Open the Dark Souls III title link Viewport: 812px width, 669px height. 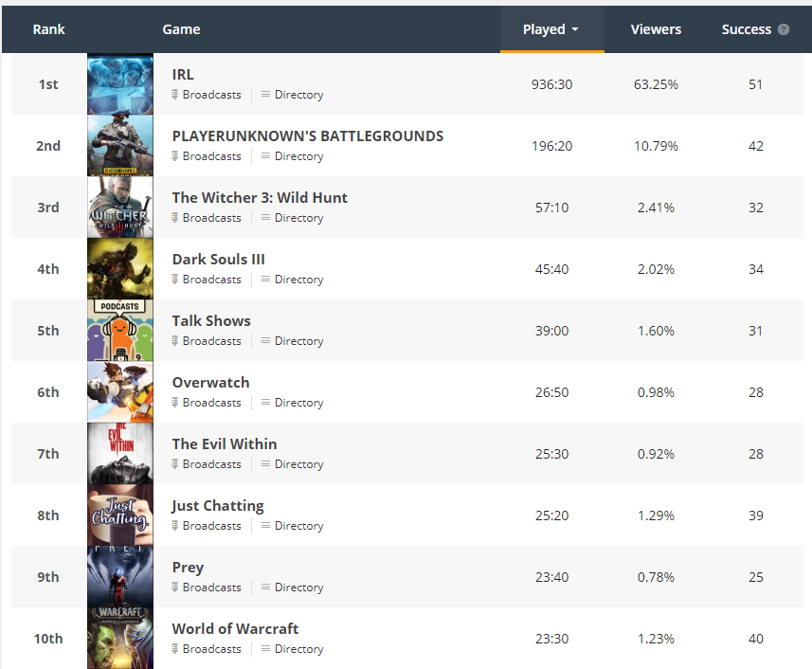pos(218,260)
